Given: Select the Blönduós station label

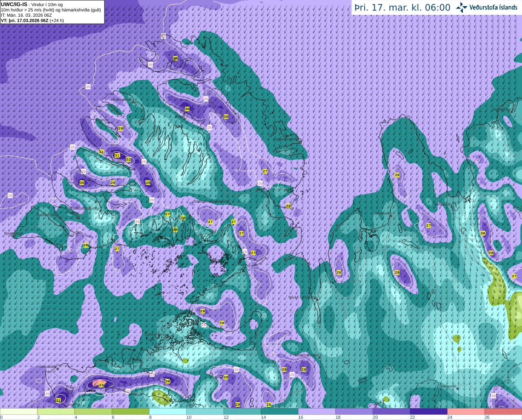Looking at the screenshot, I should point(383,213).
